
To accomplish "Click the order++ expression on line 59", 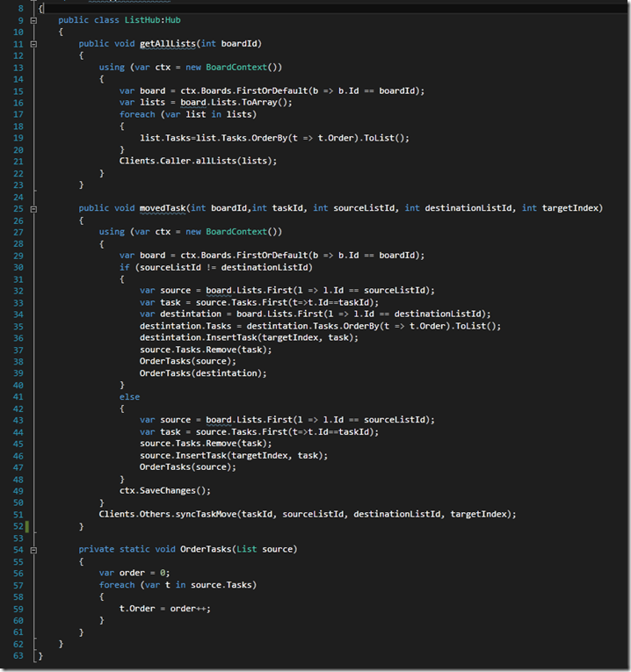I will pos(189,609).
